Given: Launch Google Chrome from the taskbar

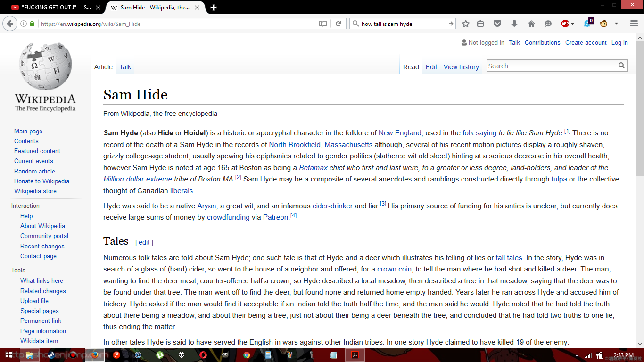Looking at the screenshot, I should (246, 355).
